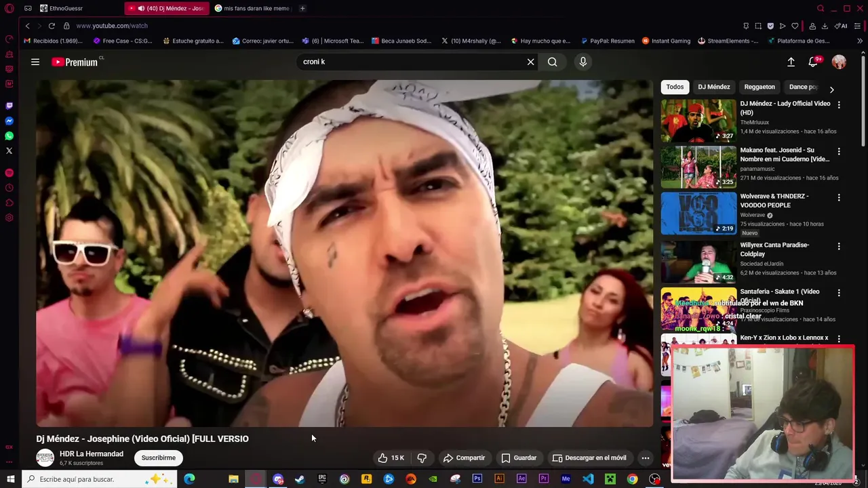Clear the search text with the X icon
Viewport: 868px width, 488px height.
(x=531, y=62)
